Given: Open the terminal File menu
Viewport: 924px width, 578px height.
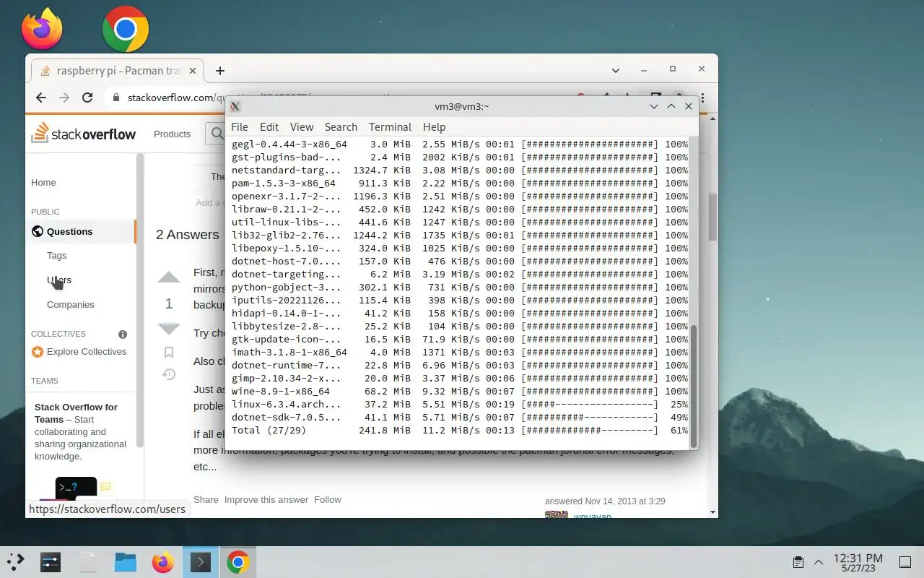Looking at the screenshot, I should click(239, 127).
